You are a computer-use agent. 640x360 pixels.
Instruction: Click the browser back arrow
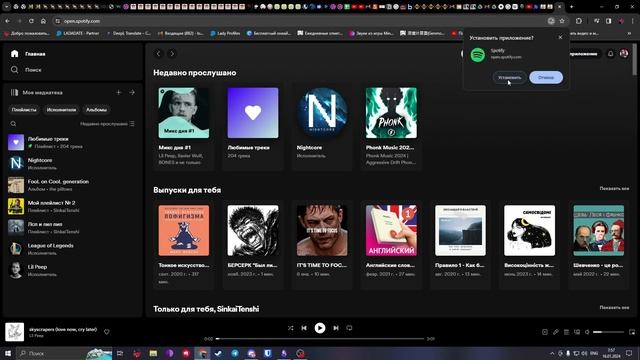point(8,21)
